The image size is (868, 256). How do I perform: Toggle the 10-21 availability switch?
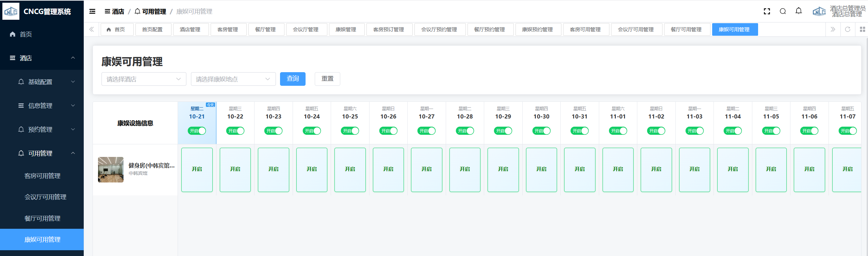tap(197, 131)
